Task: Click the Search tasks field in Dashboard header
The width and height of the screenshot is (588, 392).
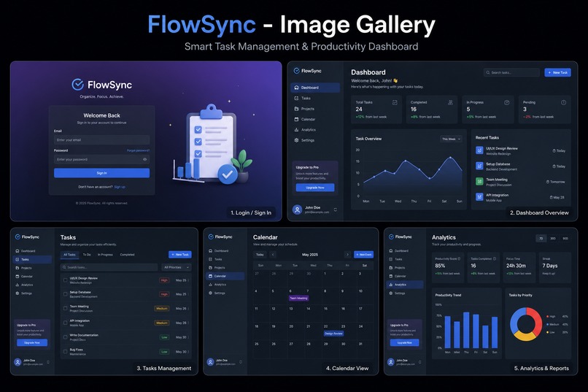Action: [x=511, y=72]
